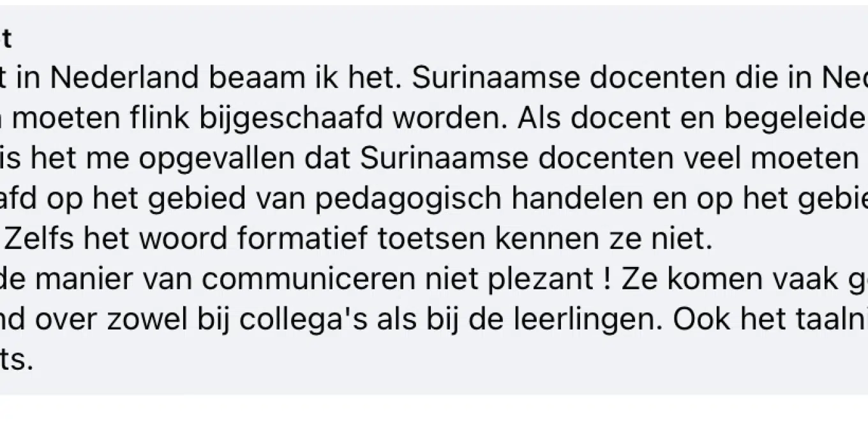Click "moeten flink" in the second line
Image resolution: width=868 pixels, height=447 pixels.
(x=101, y=119)
